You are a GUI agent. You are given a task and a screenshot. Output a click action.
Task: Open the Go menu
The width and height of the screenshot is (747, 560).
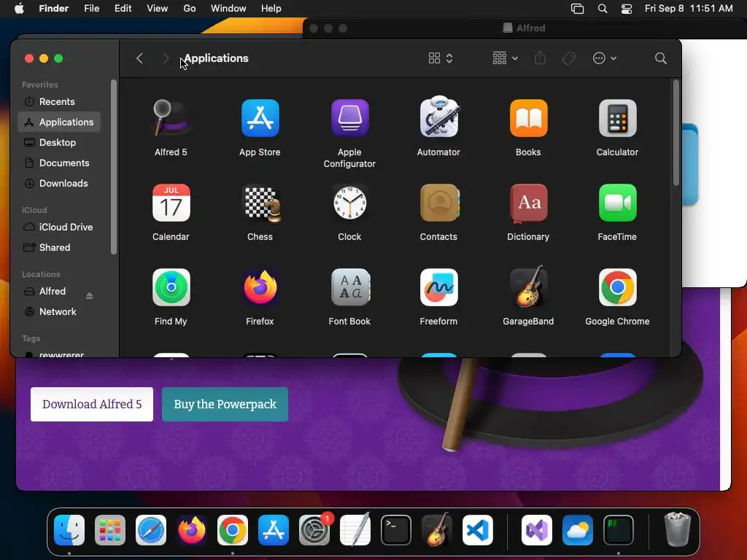190,9
